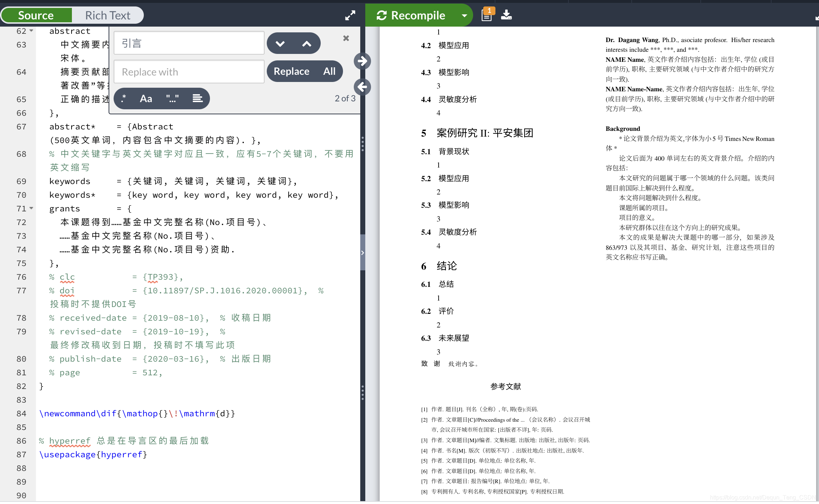The width and height of the screenshot is (819, 504).
Task: Click the match counter 2 of 3
Action: 345,98
